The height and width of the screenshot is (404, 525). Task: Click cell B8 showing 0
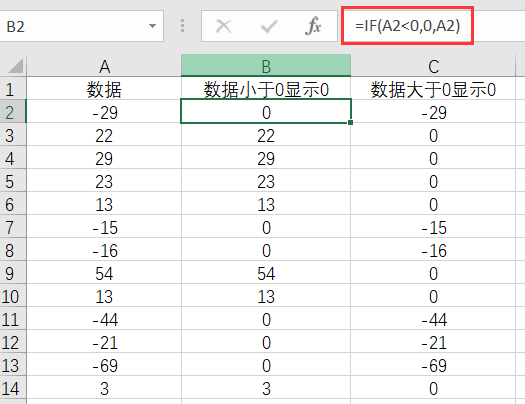coord(266,249)
